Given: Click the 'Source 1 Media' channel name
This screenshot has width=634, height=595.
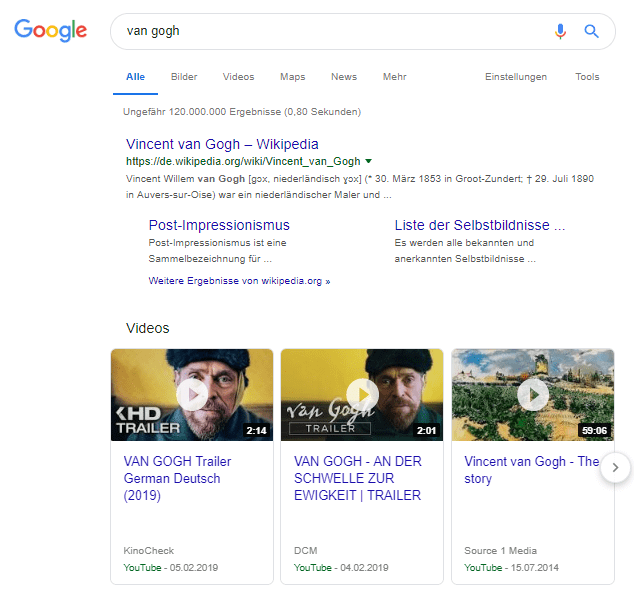Looking at the screenshot, I should click(501, 551).
